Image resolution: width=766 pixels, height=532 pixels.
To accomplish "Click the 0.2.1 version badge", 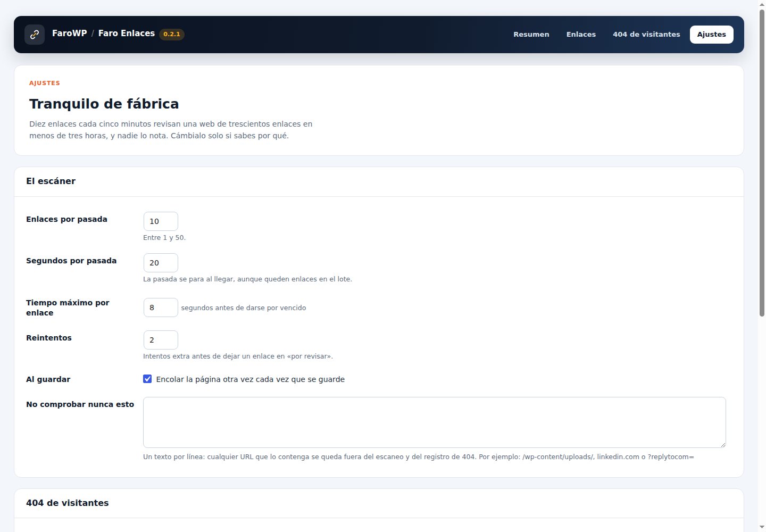I will (x=172, y=34).
